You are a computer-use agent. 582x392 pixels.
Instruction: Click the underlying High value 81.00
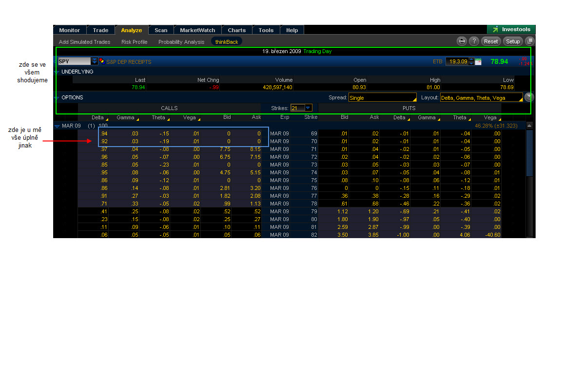pos(433,88)
